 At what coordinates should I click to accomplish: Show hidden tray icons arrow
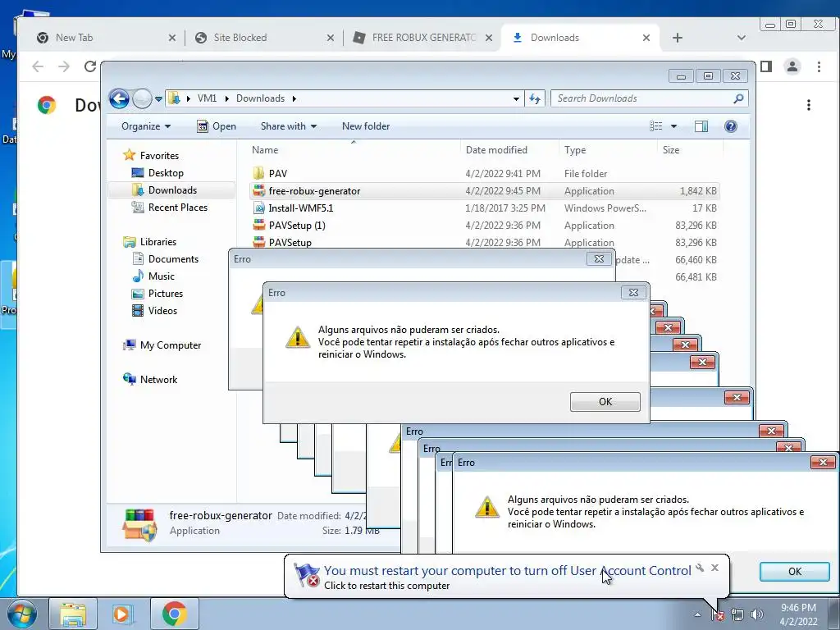pos(697,614)
